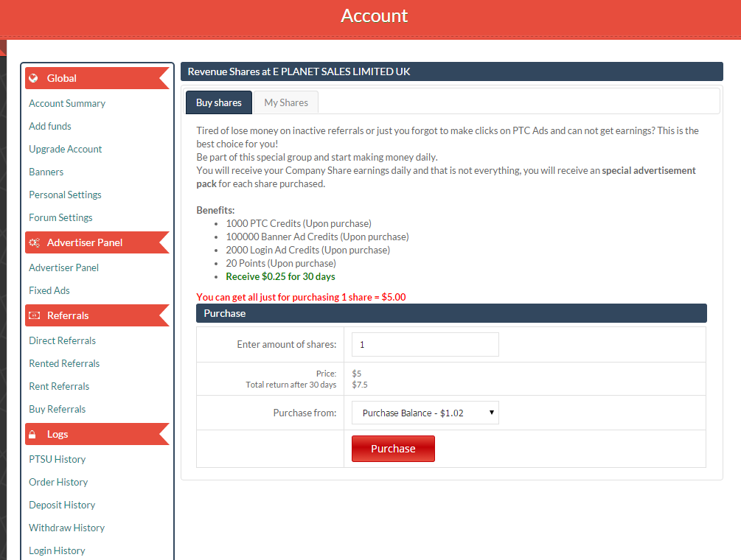The image size is (741, 560).
Task: Click the $5 price value
Action: pos(357,374)
